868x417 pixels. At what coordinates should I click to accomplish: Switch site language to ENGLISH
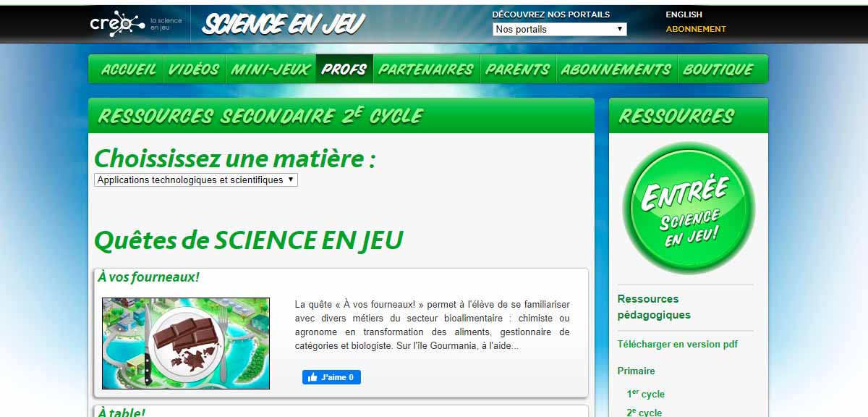pyautogui.click(x=684, y=14)
